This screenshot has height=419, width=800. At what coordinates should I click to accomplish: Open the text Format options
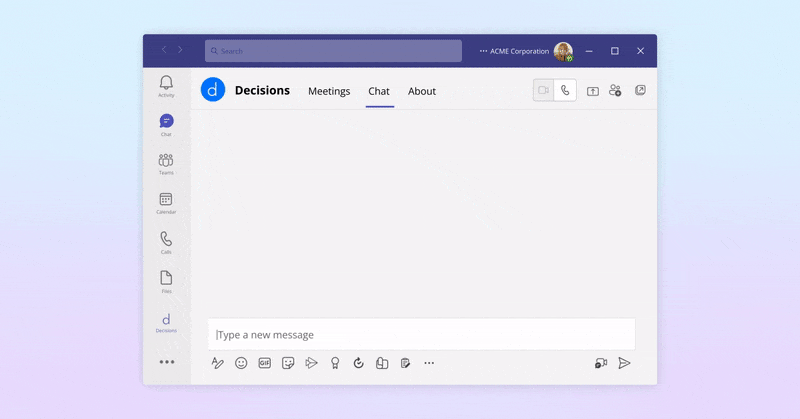217,363
